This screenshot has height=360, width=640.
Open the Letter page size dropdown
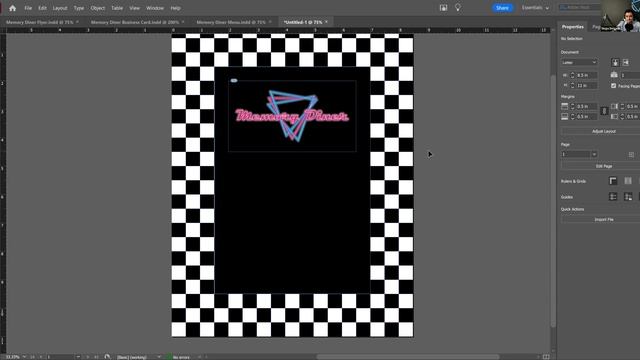point(579,62)
